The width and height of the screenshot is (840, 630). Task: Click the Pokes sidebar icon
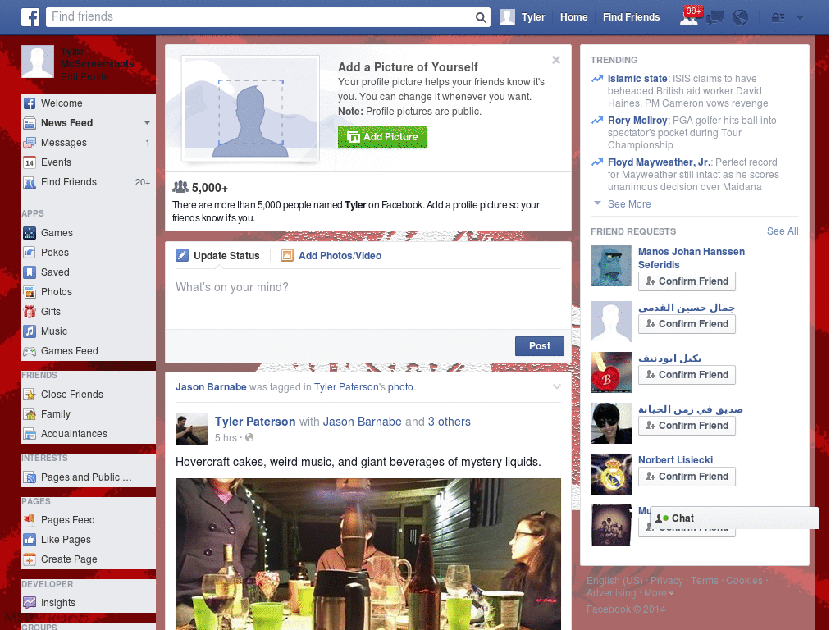tap(30, 253)
